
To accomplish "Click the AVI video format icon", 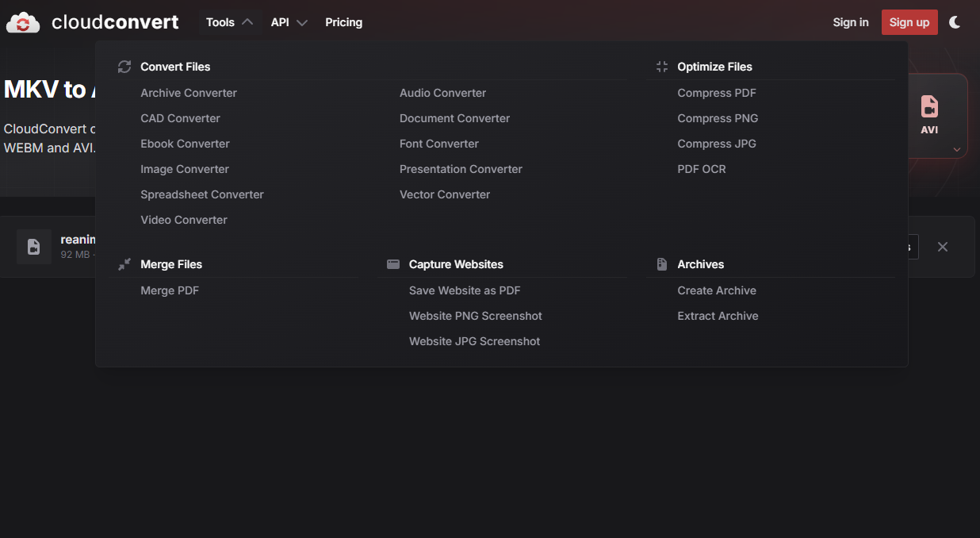I will [x=929, y=106].
